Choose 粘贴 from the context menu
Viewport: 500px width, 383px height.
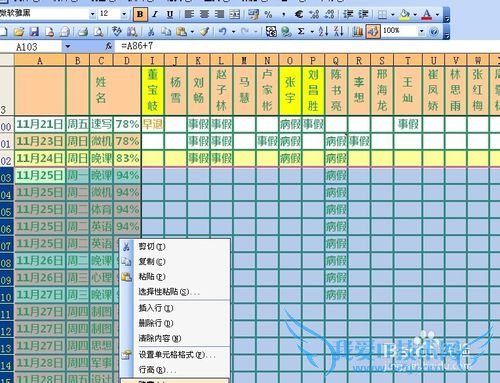[x=175, y=277]
